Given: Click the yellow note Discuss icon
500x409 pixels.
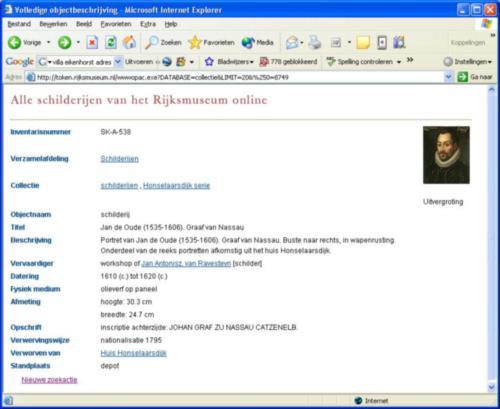Looking at the screenshot, I should (363, 43).
